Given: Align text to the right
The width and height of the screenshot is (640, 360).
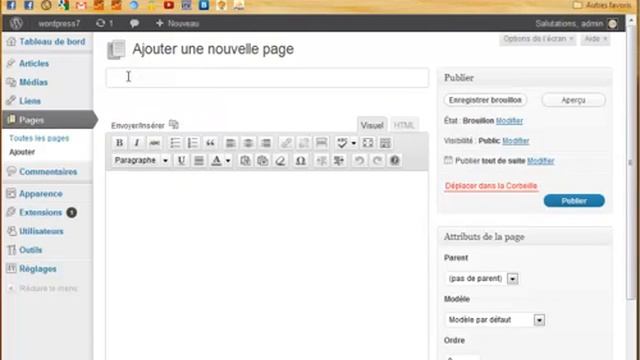Looking at the screenshot, I should 265,143.
